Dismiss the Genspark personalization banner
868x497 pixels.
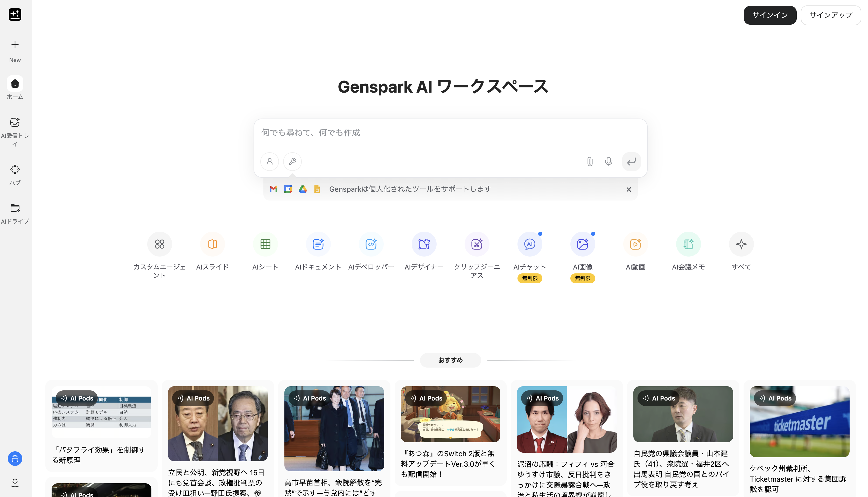pyautogui.click(x=629, y=189)
